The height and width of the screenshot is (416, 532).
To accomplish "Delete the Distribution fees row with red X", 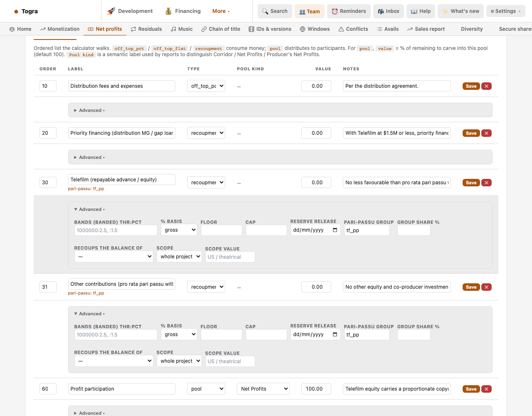I will [486, 86].
